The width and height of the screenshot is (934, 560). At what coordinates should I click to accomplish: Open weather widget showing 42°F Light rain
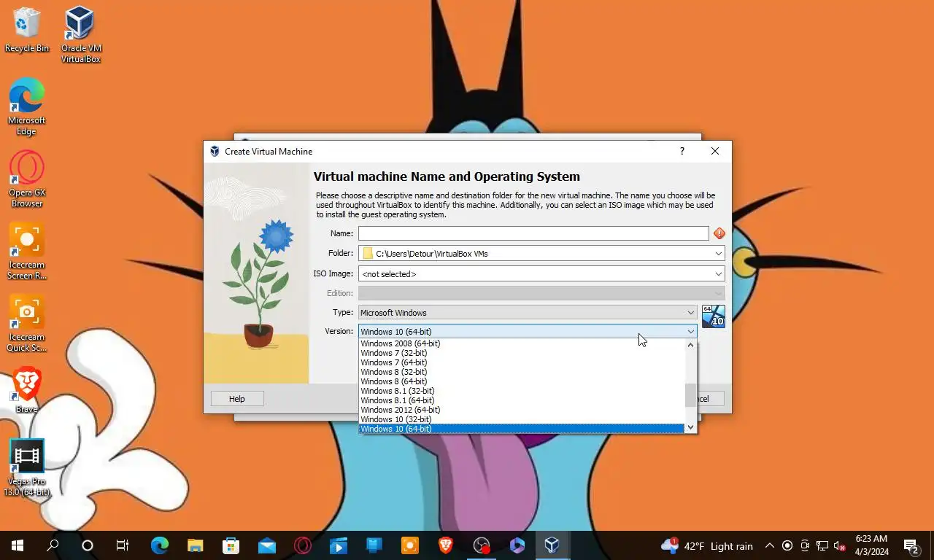[707, 545]
